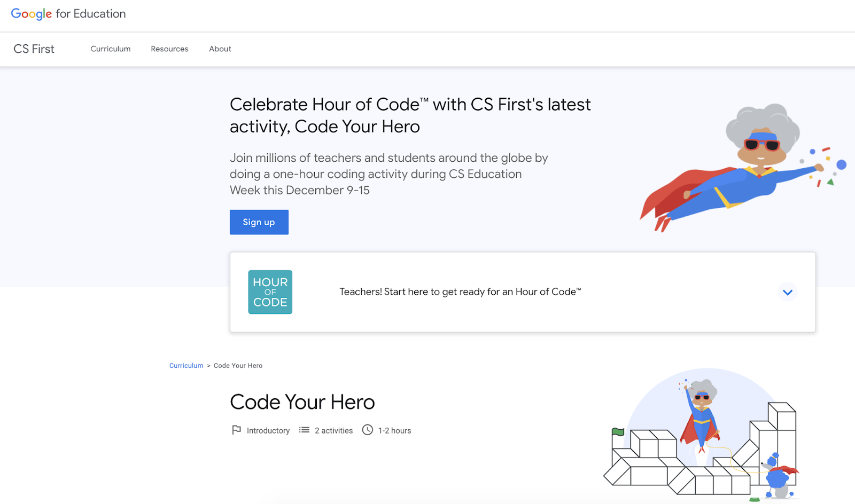The width and height of the screenshot is (855, 504).
Task: Open the Curriculum breadcrumb link
Action: pos(186,365)
